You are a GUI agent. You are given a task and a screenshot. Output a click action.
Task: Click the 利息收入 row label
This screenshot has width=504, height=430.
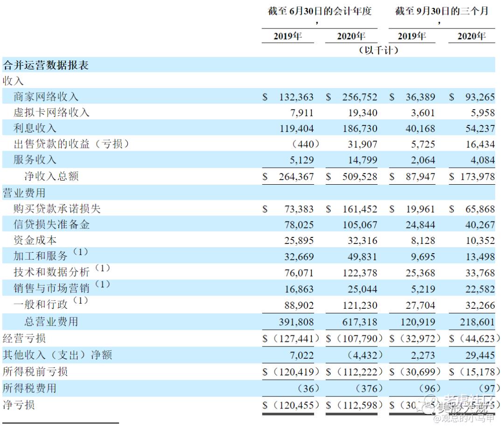[35, 128]
